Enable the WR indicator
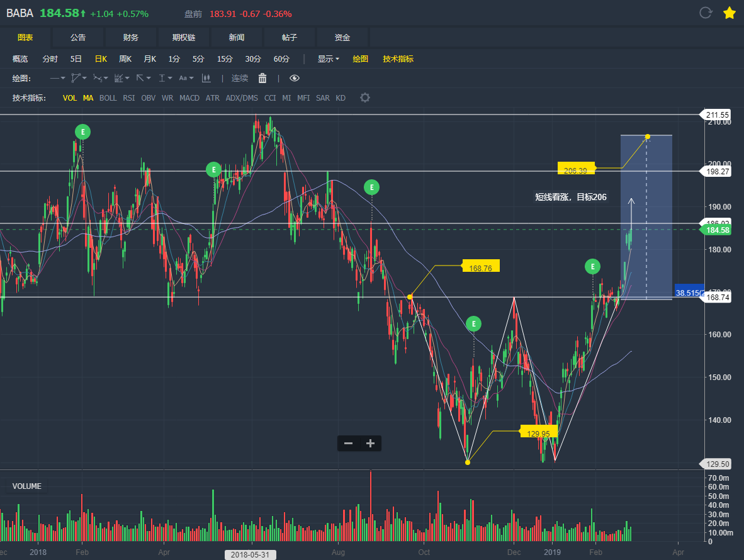This screenshot has height=560, width=744. (x=167, y=98)
